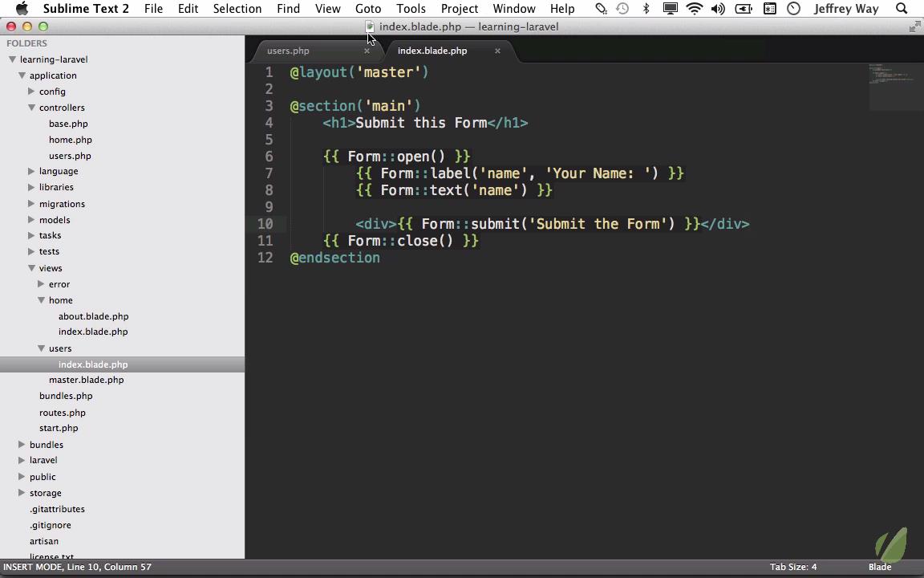Open start.php file
Viewport: 924px width, 578px height.
point(59,428)
